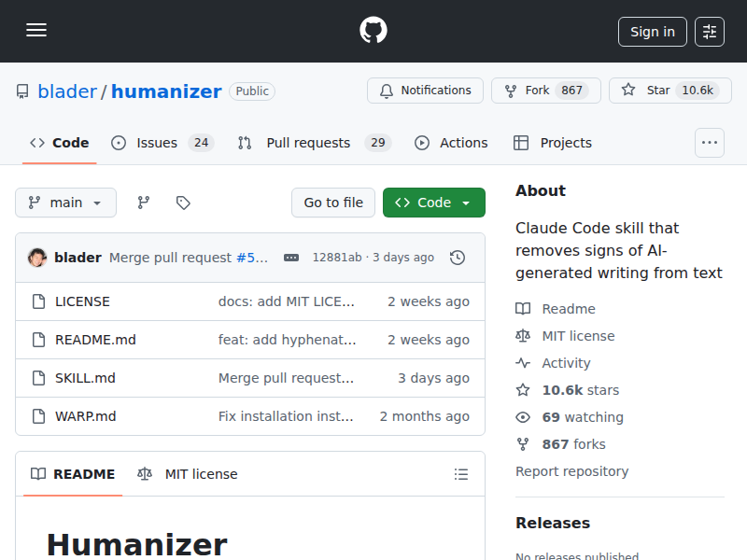Switch to the Pull requests tab
Image resolution: width=747 pixels, height=560 pixels.
point(308,143)
